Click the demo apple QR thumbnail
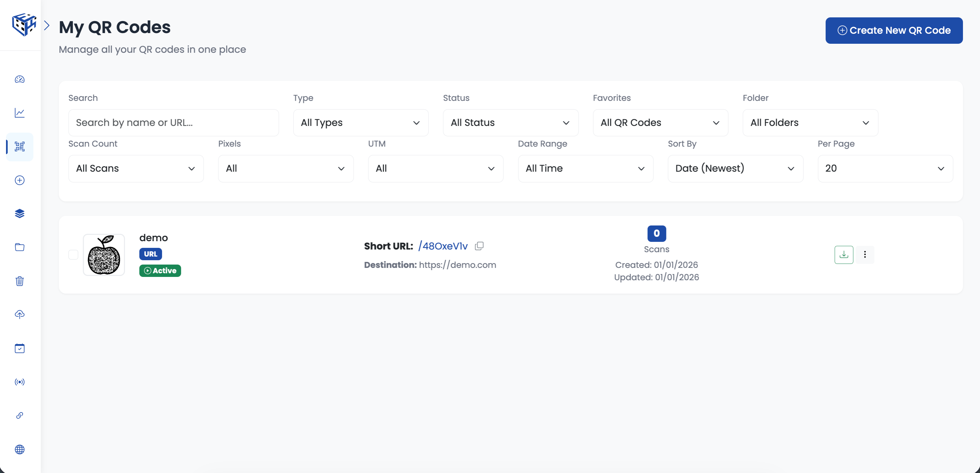This screenshot has width=980, height=473. coord(104,255)
